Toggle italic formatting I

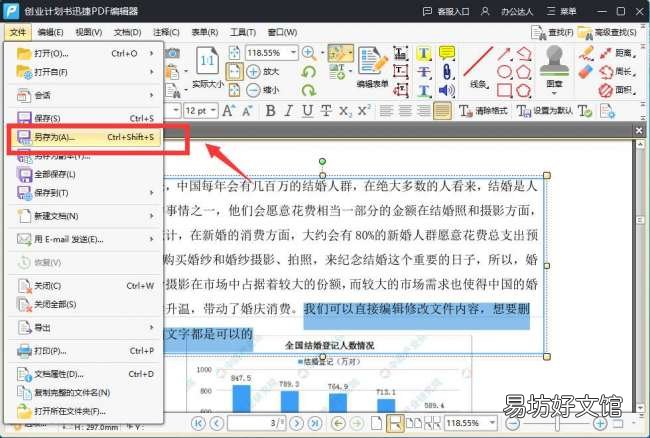point(289,111)
